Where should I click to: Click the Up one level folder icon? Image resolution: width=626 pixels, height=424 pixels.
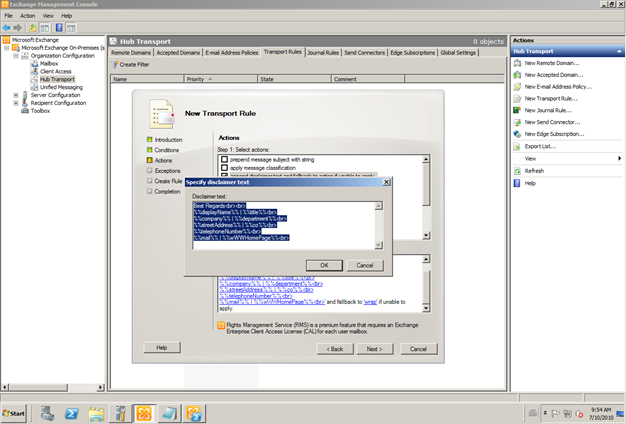click(32, 28)
